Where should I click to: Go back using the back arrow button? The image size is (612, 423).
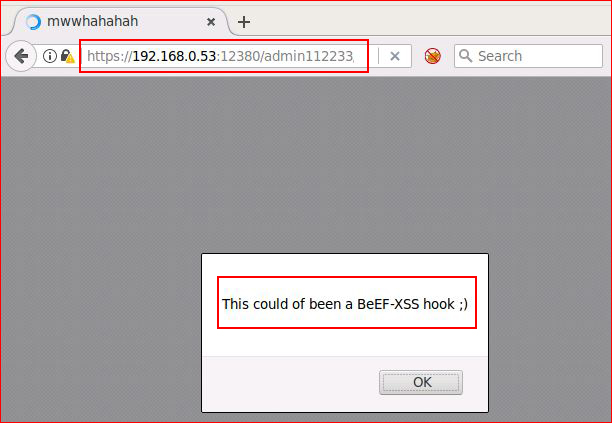21,56
